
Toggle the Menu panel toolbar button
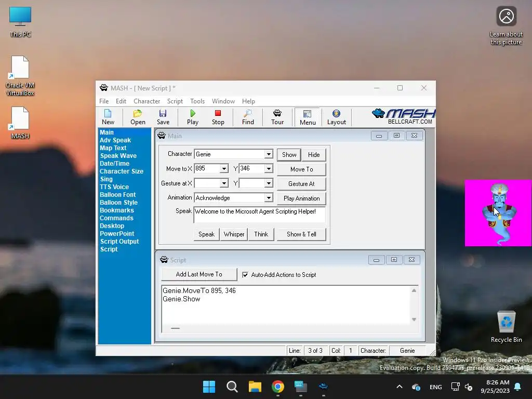coord(308,117)
